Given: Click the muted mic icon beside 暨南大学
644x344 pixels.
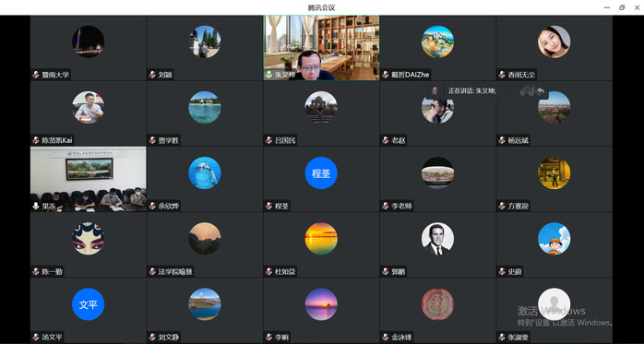Looking at the screenshot, I should tap(36, 75).
